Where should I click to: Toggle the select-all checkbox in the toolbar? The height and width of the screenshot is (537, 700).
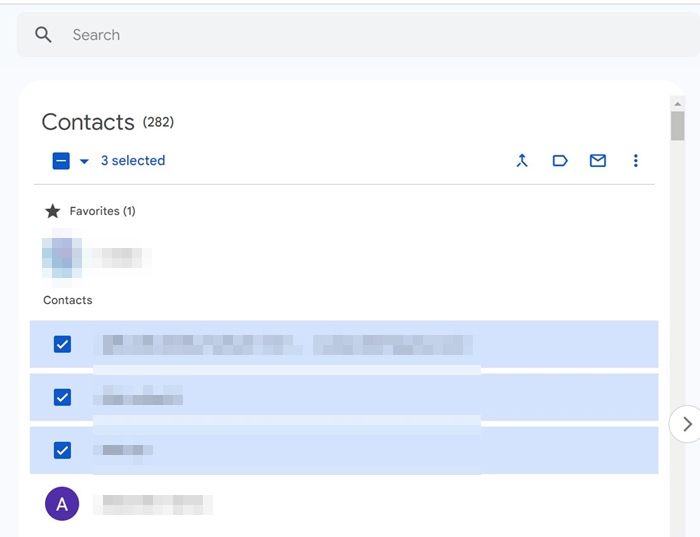61,161
